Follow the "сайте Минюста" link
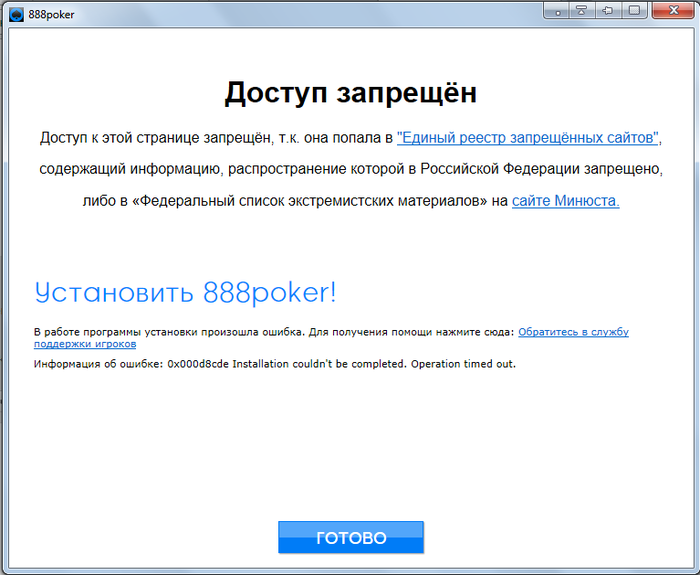The width and height of the screenshot is (700, 575). (x=566, y=201)
